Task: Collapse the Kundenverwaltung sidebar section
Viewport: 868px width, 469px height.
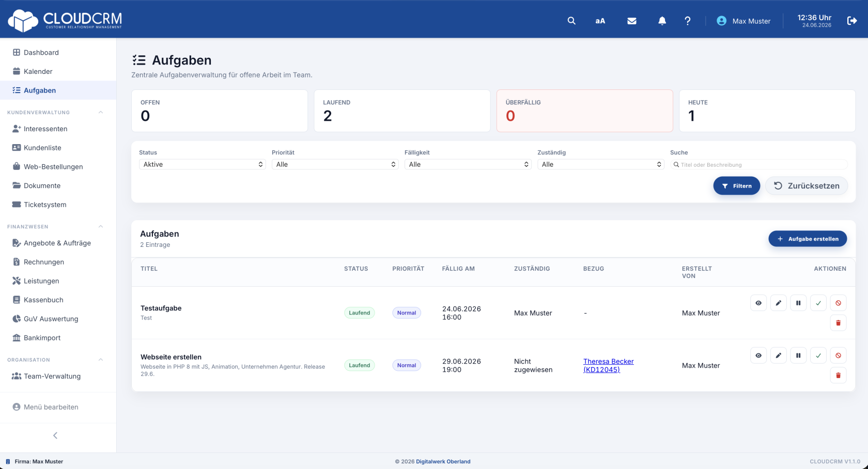Action: 101,112
